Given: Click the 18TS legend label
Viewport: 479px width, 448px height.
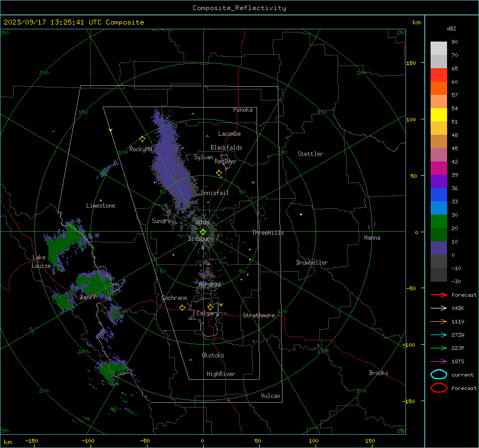Looking at the screenshot, I should click(458, 362).
